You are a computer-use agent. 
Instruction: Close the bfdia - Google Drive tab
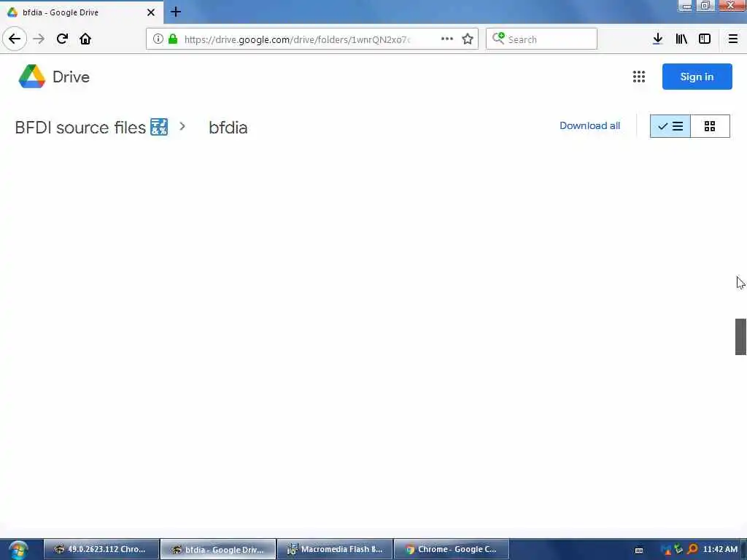click(151, 12)
